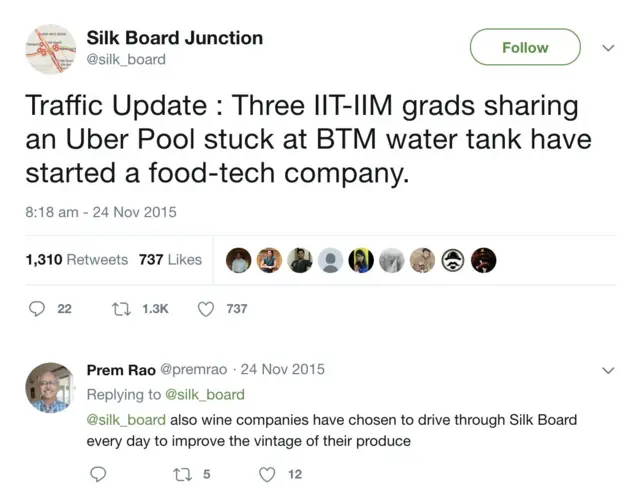Follow Silk Board Junction account
Image resolution: width=640 pixels, height=488 pixels.
(x=525, y=47)
